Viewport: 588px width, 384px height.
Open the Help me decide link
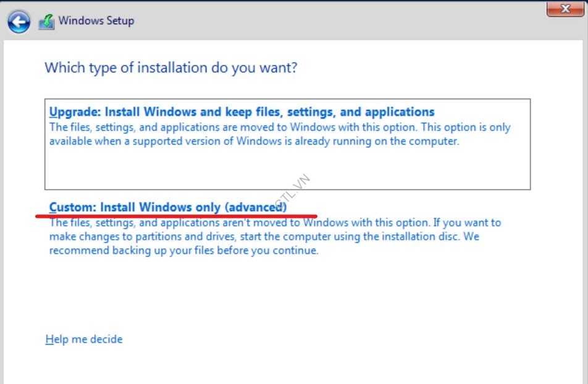coord(83,339)
